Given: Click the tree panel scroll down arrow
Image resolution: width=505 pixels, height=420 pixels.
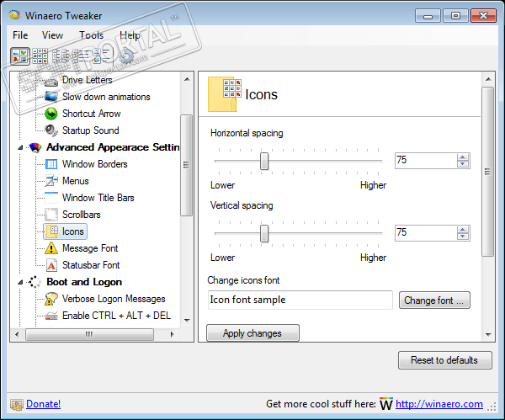Looking at the screenshot, I should pyautogui.click(x=187, y=320).
